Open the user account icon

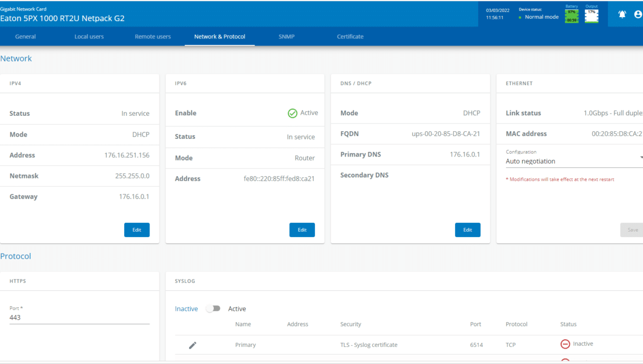click(x=639, y=14)
